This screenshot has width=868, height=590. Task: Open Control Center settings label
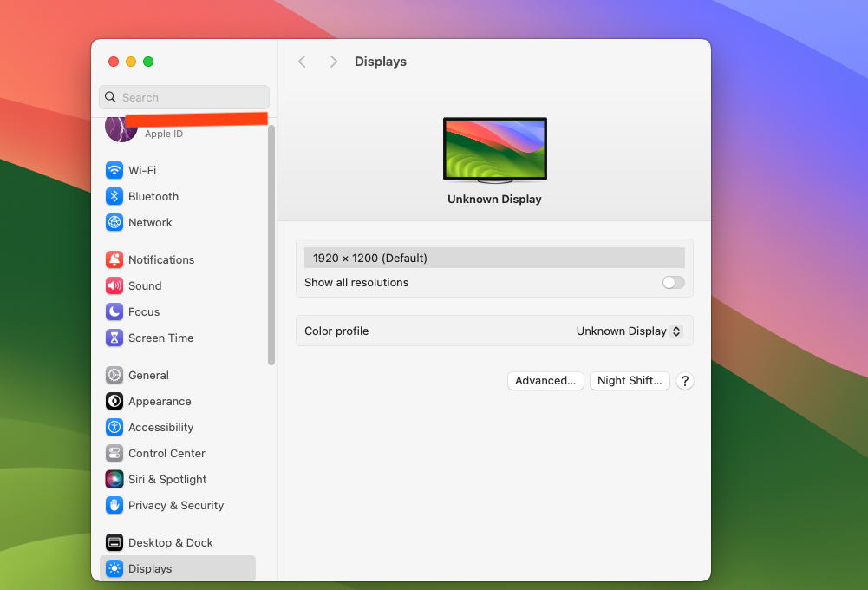[x=166, y=453]
